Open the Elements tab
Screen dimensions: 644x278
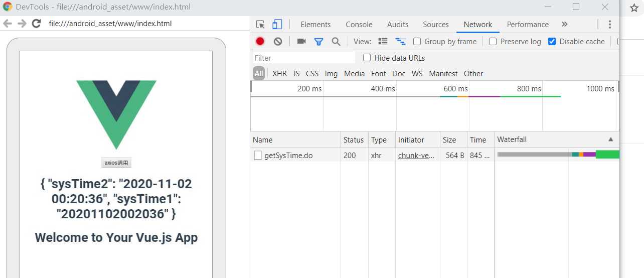[x=315, y=25]
